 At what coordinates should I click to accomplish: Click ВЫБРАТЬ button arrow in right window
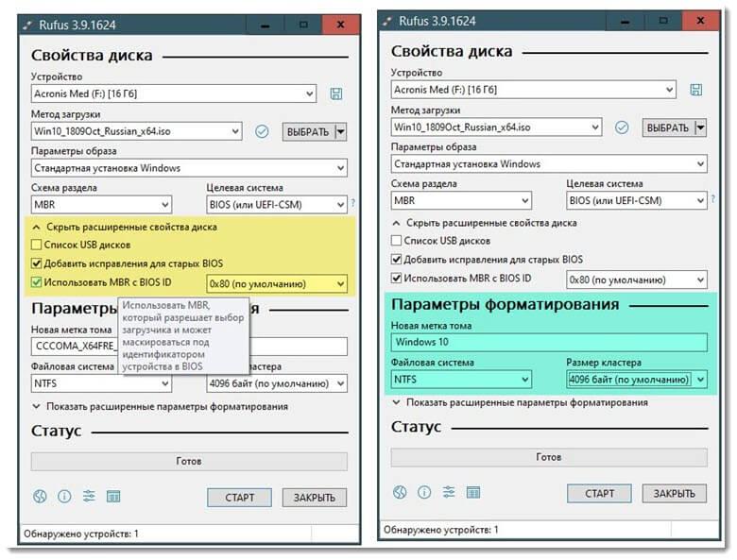(700, 127)
